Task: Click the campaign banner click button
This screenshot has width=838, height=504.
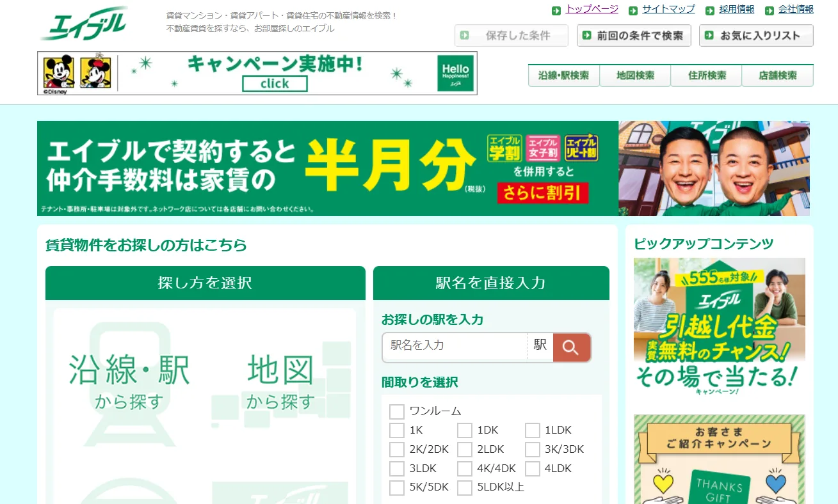Action: [275, 84]
